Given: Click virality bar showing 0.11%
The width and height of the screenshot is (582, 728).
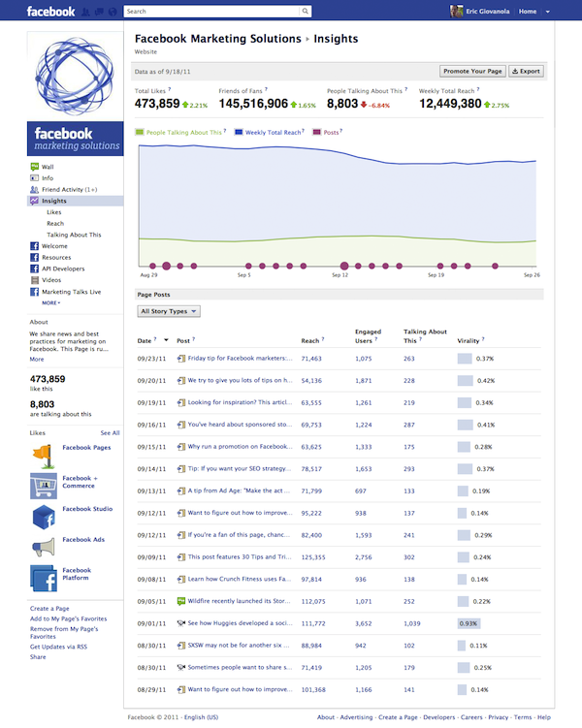Looking at the screenshot, I should 461,646.
